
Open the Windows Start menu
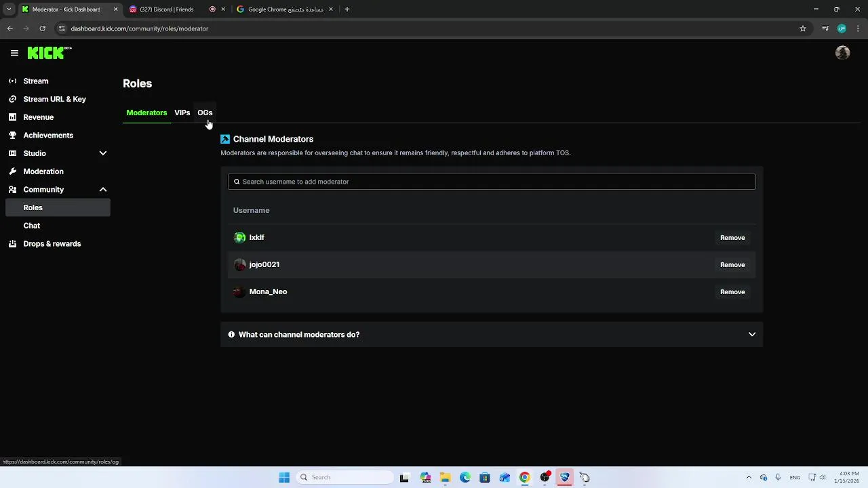click(284, 477)
